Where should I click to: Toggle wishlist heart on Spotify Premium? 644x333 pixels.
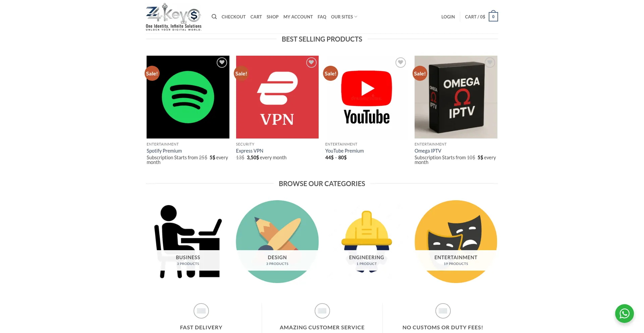pos(222,63)
